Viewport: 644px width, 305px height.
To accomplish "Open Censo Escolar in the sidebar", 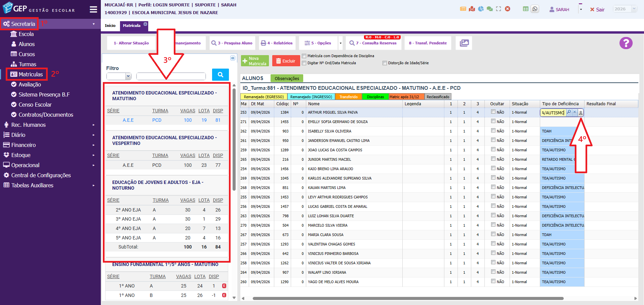I will point(35,105).
